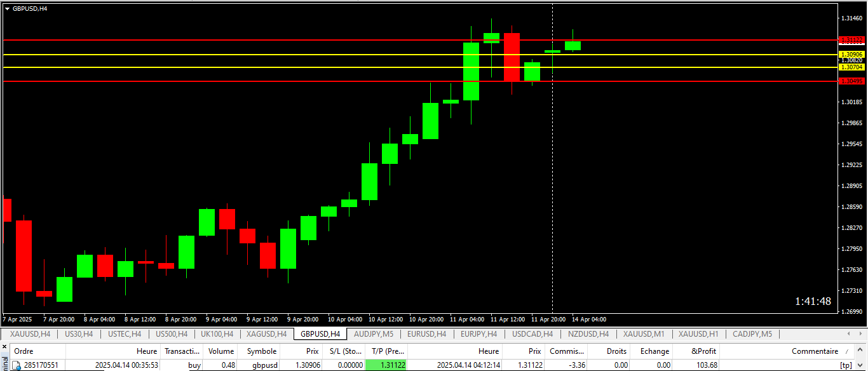Click the Droits column header

tap(609, 351)
